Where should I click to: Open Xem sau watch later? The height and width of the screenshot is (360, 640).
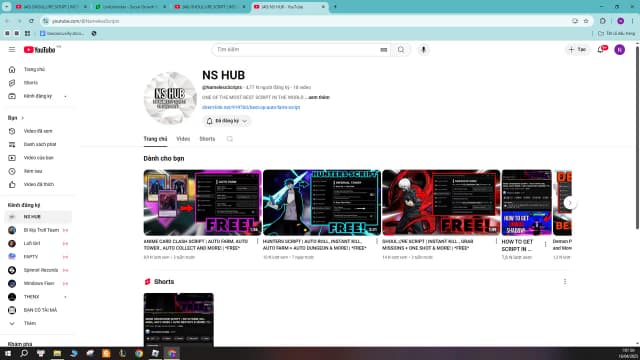click(39, 171)
